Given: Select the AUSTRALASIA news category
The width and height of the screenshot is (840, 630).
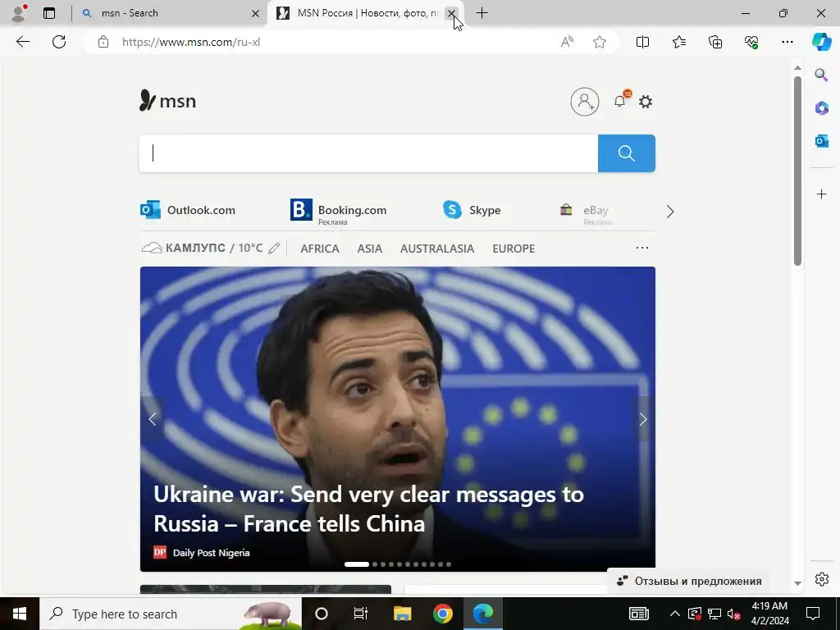Looking at the screenshot, I should pos(437,249).
